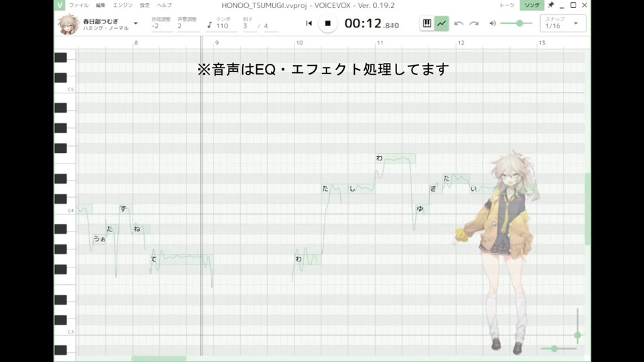Select the note with lyric い
The image size is (644, 362).
(x=483, y=188)
